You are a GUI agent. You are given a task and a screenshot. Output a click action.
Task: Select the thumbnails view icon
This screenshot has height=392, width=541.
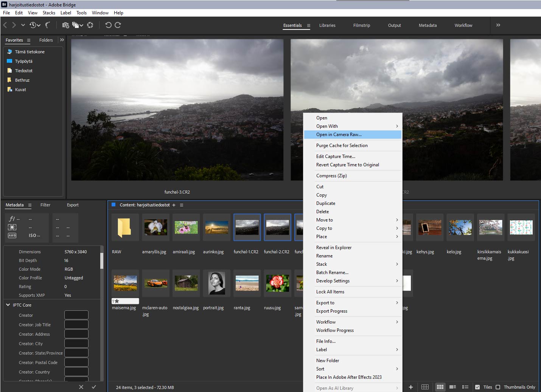coord(440,387)
